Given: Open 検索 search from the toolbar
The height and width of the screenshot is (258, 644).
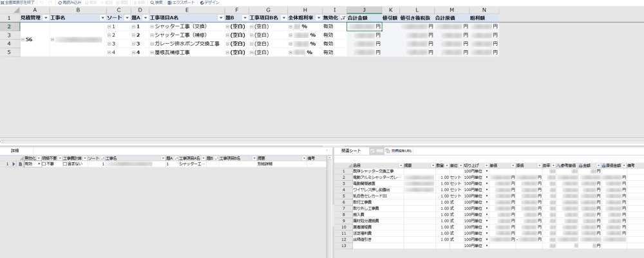Looking at the screenshot, I should (x=156, y=3).
